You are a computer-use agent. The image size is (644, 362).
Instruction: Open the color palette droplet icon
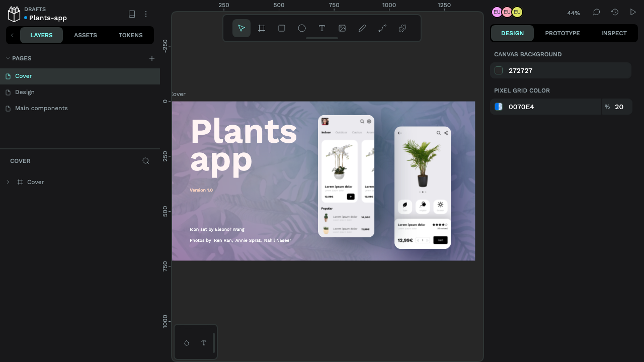pyautogui.click(x=187, y=343)
